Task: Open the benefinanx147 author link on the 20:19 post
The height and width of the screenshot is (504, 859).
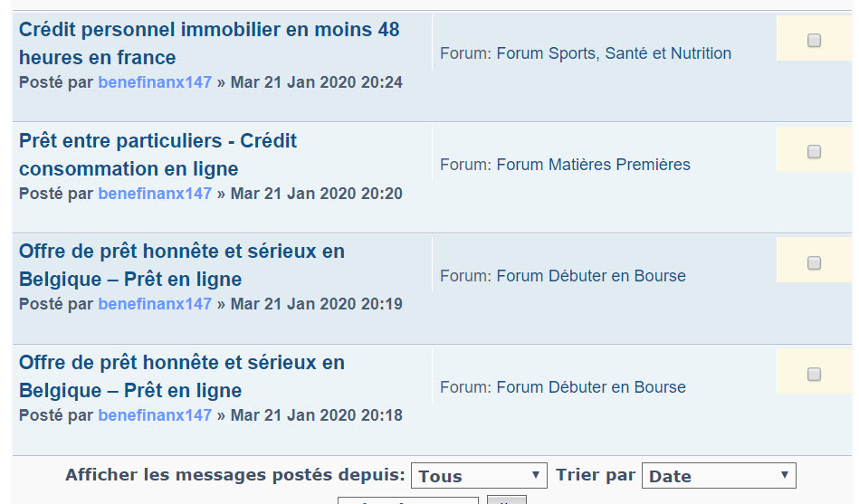Action: point(155,304)
